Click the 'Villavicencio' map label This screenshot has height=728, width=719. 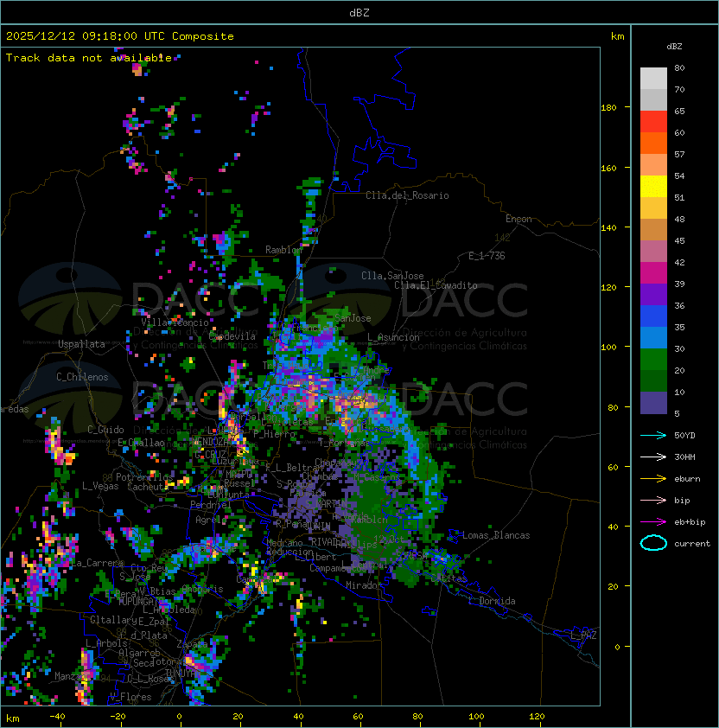[x=175, y=322]
